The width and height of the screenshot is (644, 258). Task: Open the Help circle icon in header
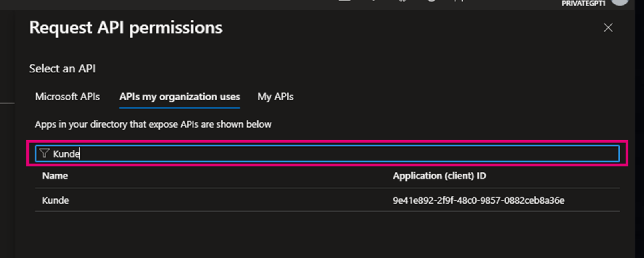(431, 1)
